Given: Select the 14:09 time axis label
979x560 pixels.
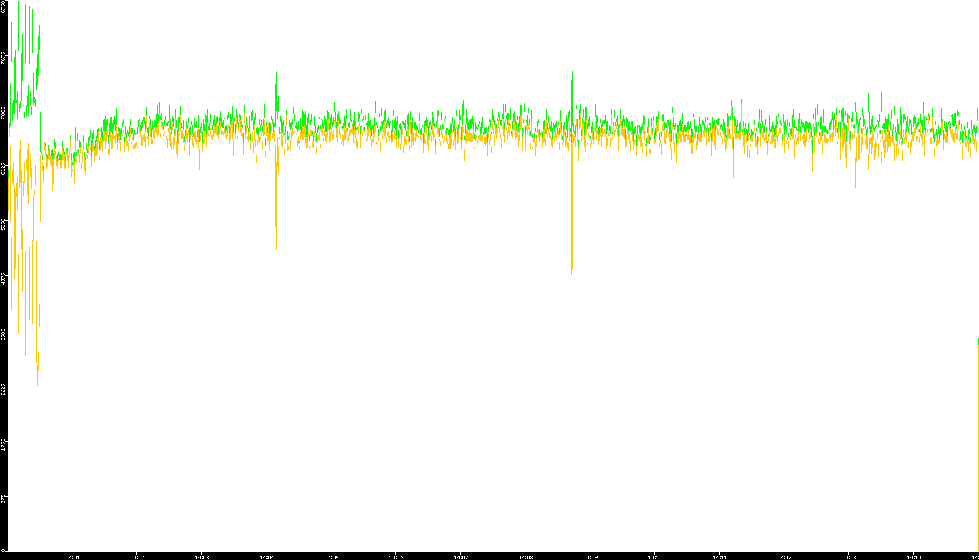Looking at the screenshot, I should (590, 557).
